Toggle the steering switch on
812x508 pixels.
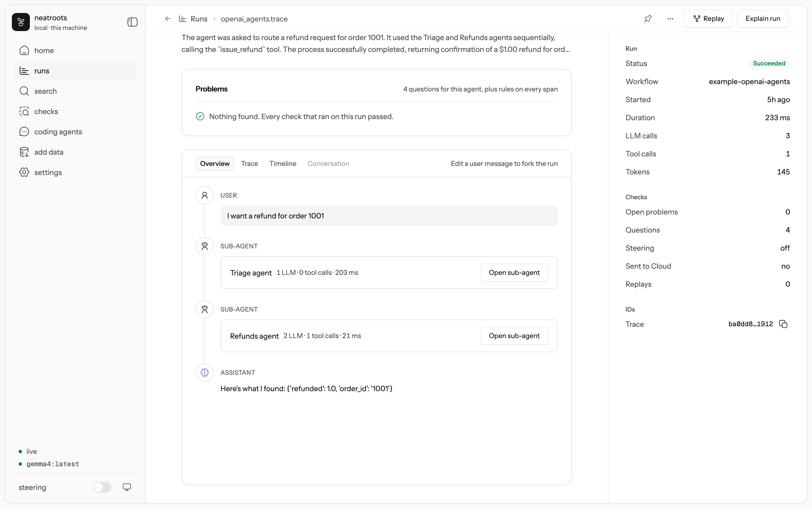click(102, 487)
